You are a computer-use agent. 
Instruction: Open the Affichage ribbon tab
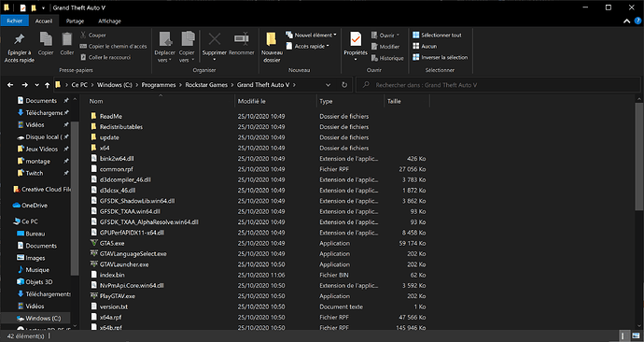(109, 21)
